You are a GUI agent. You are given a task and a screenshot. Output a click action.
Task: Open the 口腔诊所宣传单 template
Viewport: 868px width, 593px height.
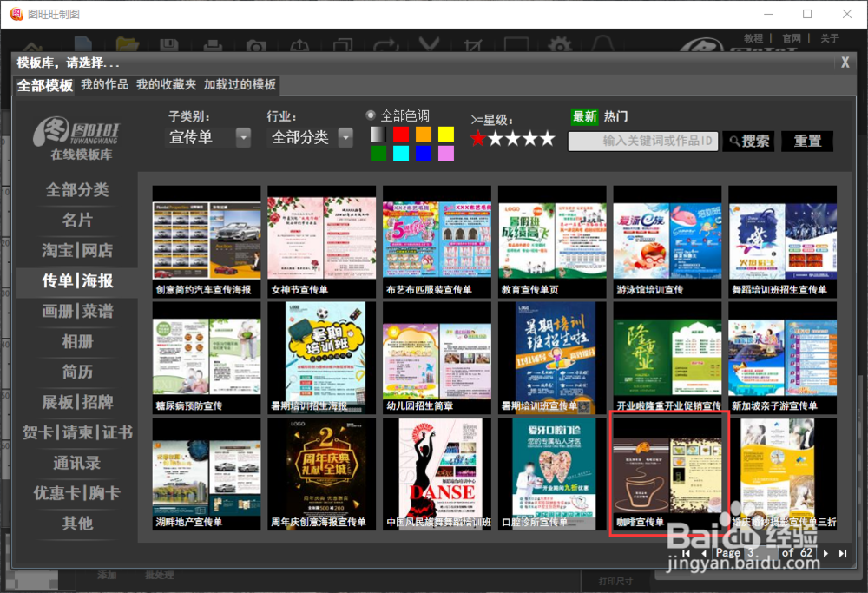click(x=552, y=474)
